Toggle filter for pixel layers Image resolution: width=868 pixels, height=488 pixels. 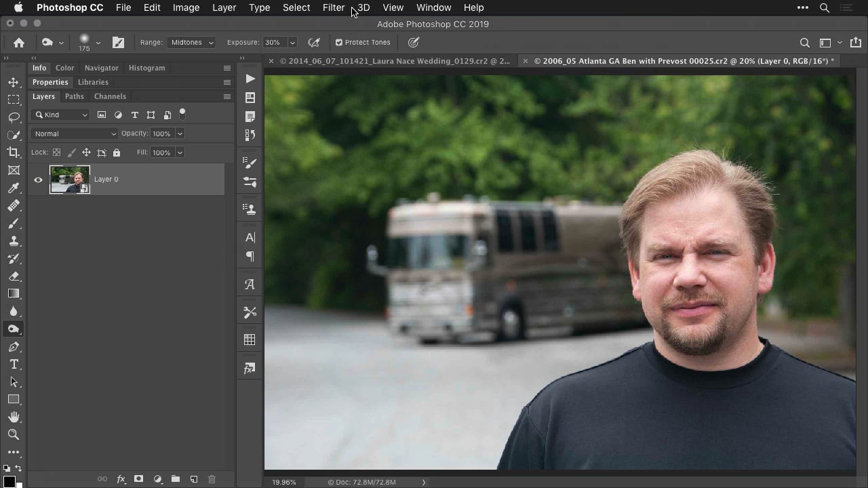coord(102,115)
